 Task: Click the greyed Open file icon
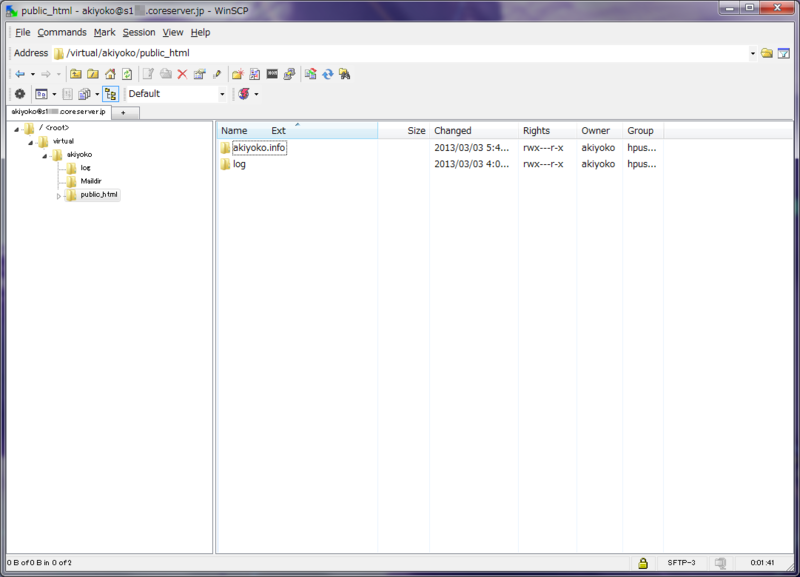[165, 74]
